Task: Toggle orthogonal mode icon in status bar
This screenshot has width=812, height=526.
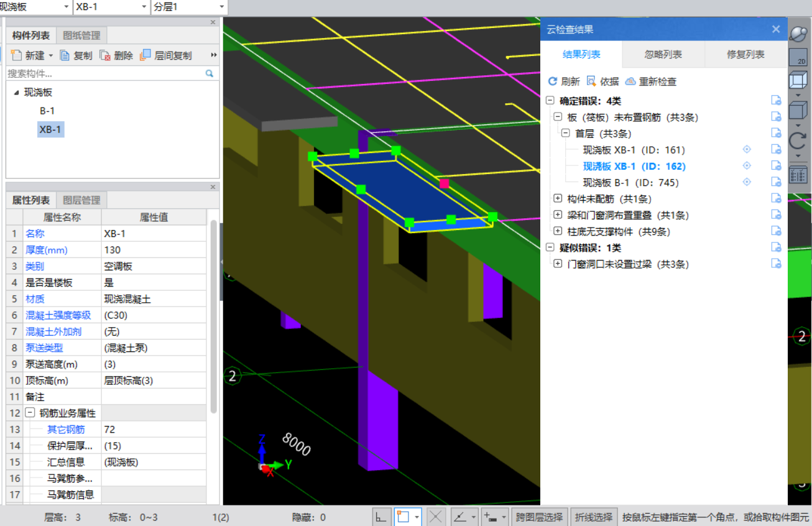Action: tap(382, 517)
